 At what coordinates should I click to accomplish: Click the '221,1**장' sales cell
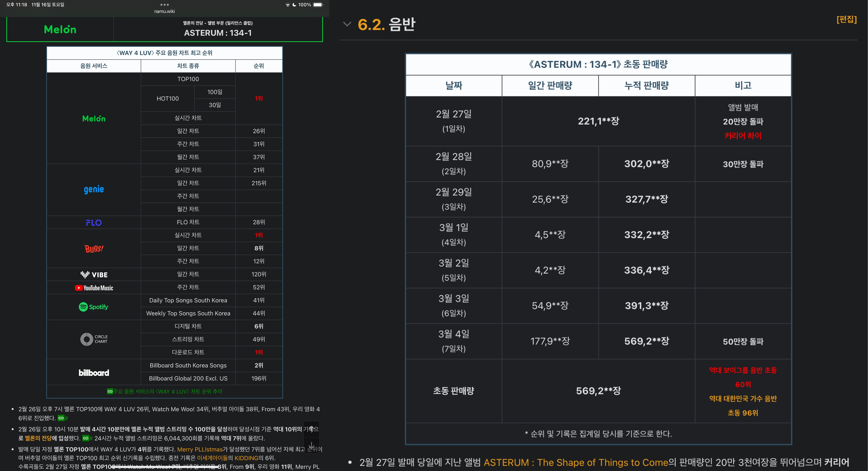[x=598, y=121]
